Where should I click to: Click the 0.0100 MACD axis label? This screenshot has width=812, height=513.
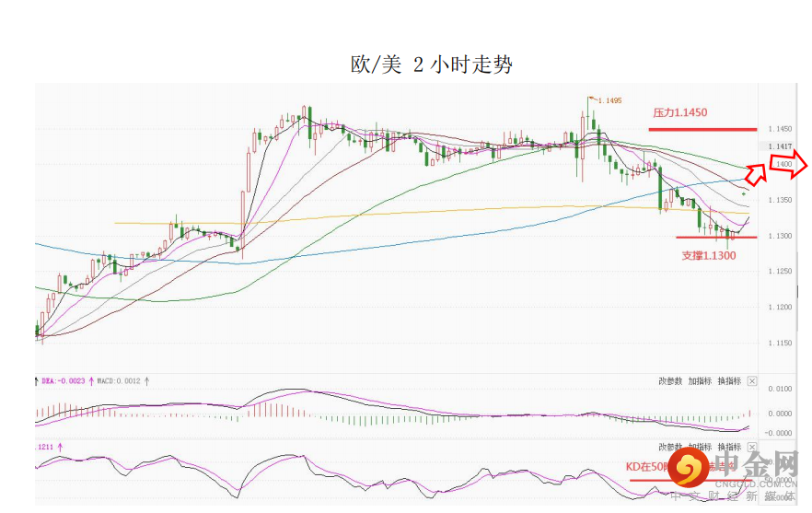pyautogui.click(x=780, y=389)
